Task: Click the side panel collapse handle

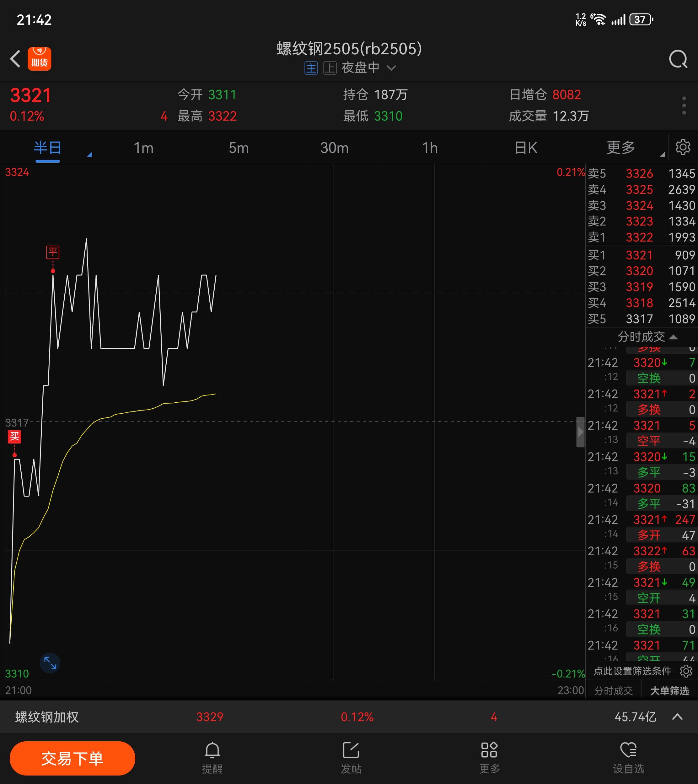Action: pos(580,432)
